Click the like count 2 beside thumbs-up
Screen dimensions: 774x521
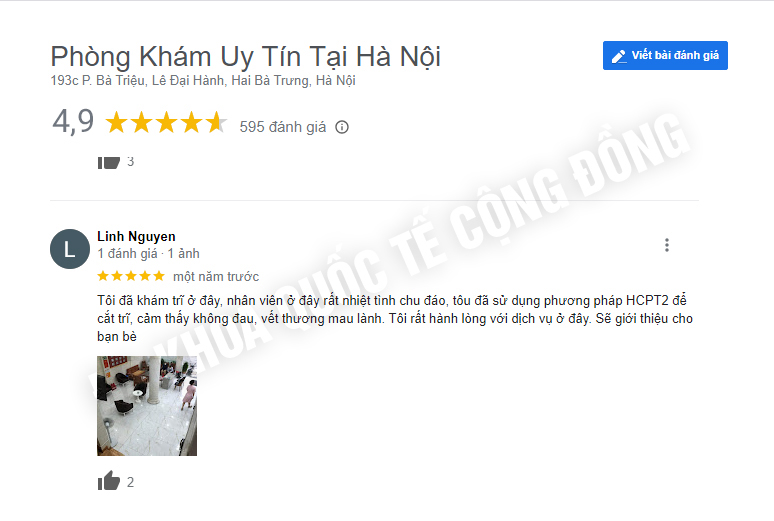coord(130,482)
